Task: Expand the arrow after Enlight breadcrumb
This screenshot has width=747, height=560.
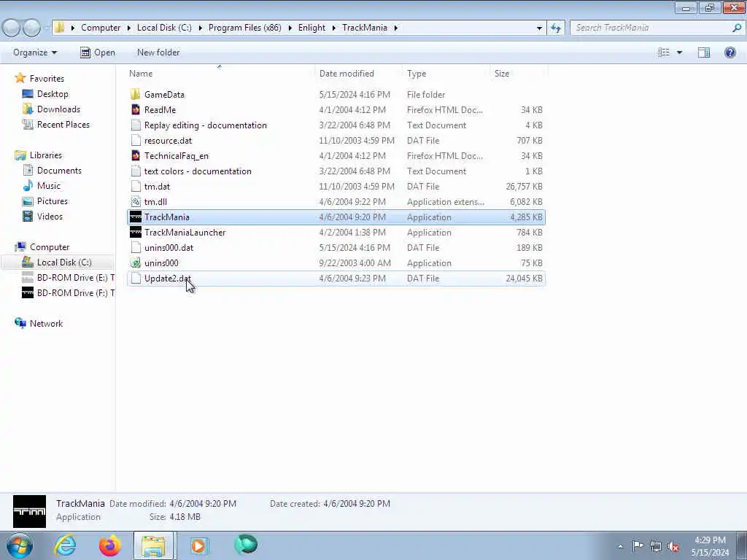Action: coord(333,28)
